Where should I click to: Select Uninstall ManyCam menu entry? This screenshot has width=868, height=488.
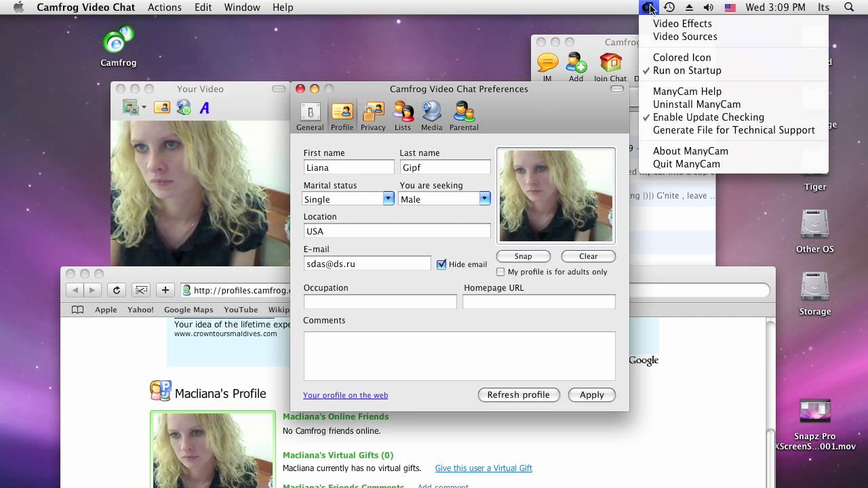pyautogui.click(x=696, y=104)
